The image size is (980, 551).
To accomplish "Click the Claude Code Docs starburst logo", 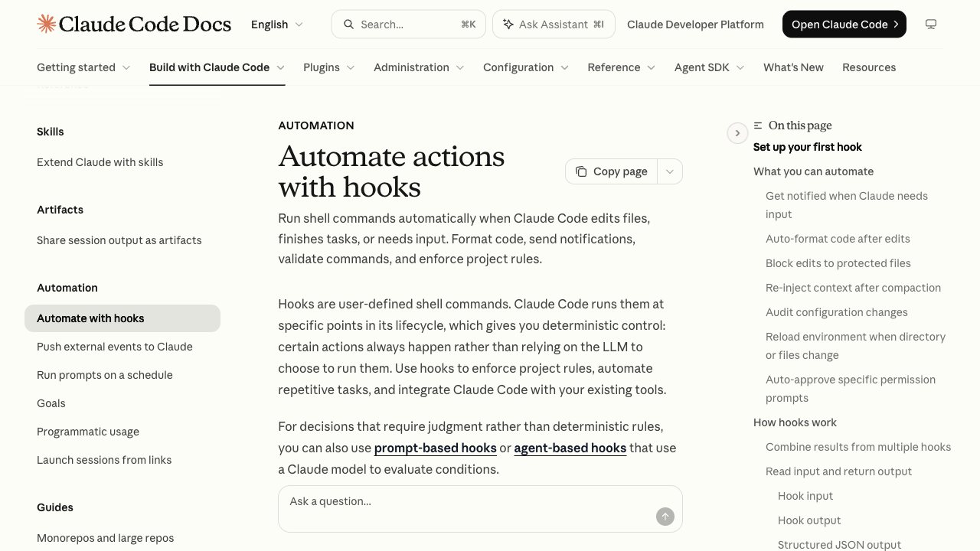I will [46, 24].
